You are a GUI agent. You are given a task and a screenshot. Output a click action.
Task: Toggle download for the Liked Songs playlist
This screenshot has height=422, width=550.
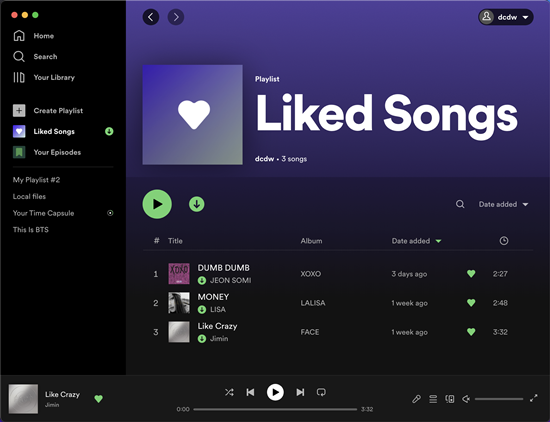pos(197,204)
